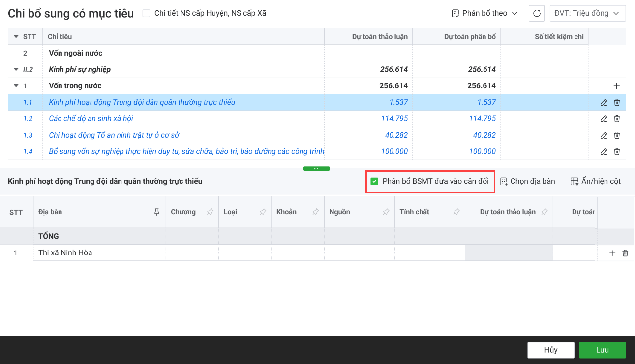The height and width of the screenshot is (364, 635).
Task: Add row after Thị xã Ninh Hòa
Action: point(612,253)
